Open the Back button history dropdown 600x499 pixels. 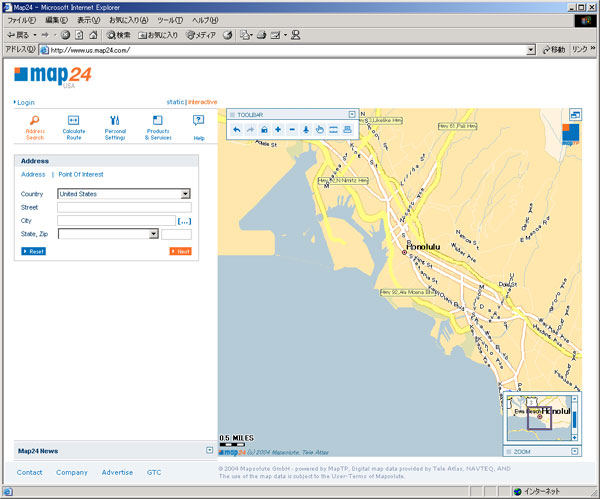pos(35,35)
